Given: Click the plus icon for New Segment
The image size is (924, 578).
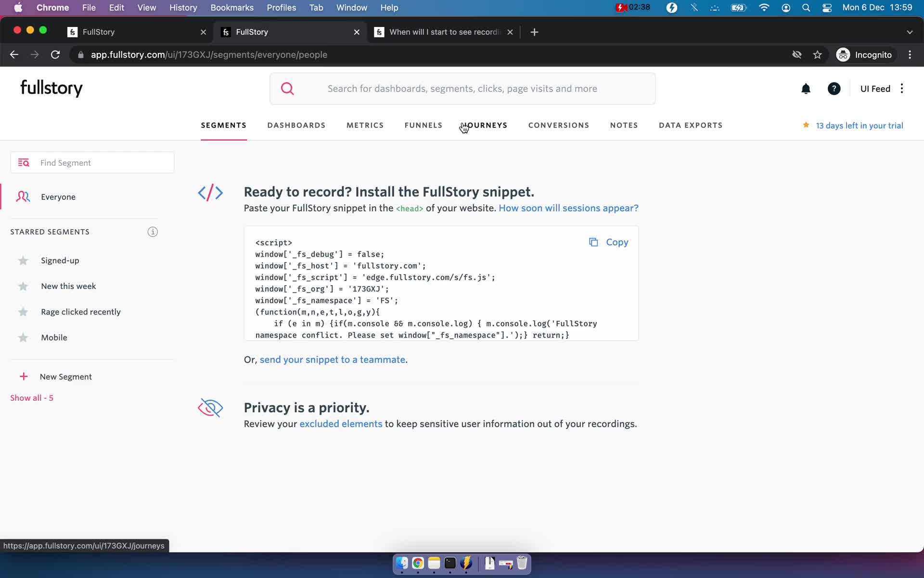Looking at the screenshot, I should [24, 376].
